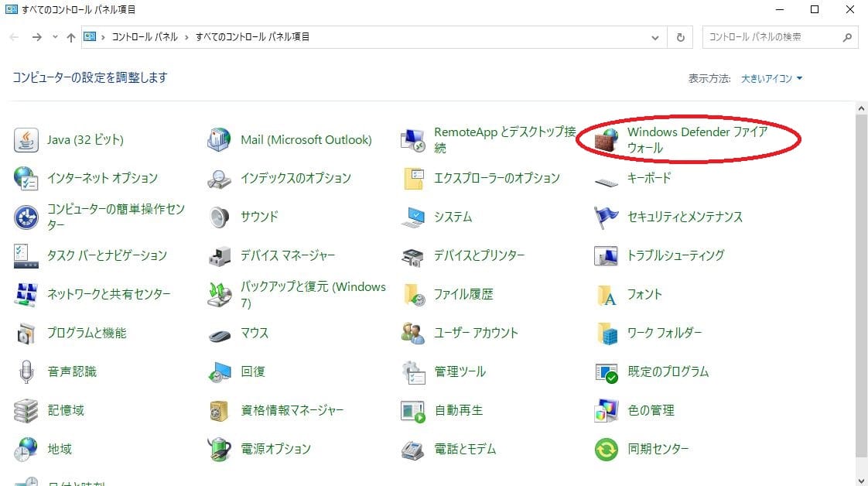The image size is (868, 486).
Task: Open ファイル履歴 folder clock icon
Action: click(x=414, y=295)
